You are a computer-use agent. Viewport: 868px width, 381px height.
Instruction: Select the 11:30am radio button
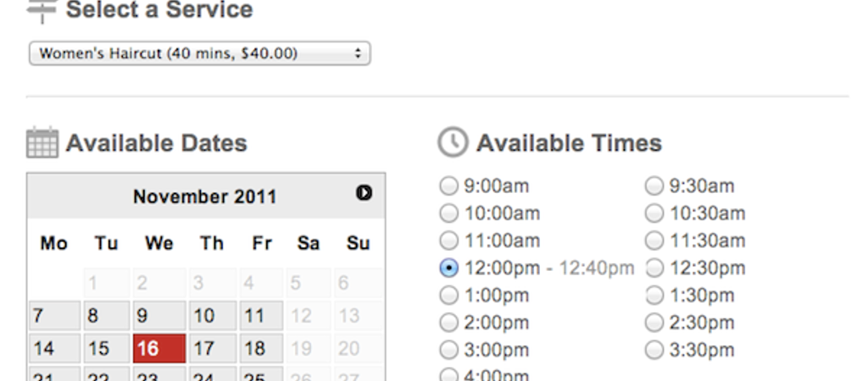654,240
